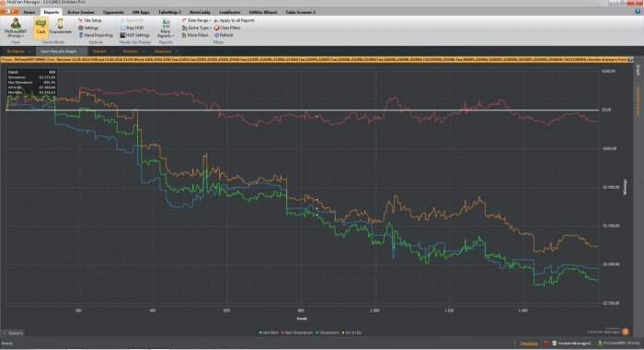
Task: Open the Sessions report tab
Action: coord(163,52)
